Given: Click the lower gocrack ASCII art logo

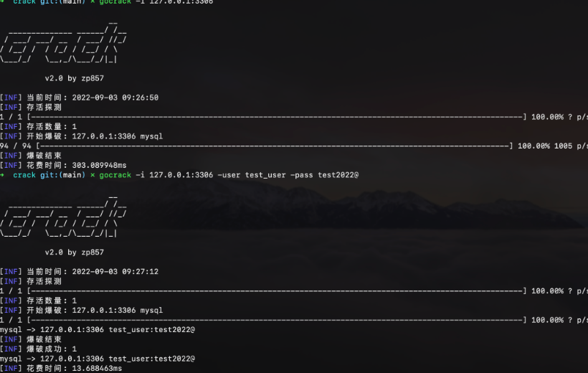Looking at the screenshot, I should tap(63, 219).
